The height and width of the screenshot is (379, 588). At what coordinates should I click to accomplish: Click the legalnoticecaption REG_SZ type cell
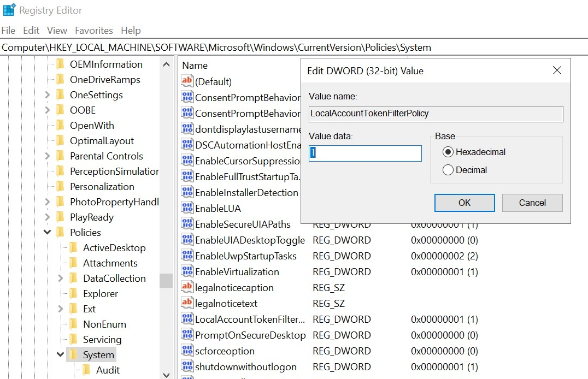(x=329, y=288)
